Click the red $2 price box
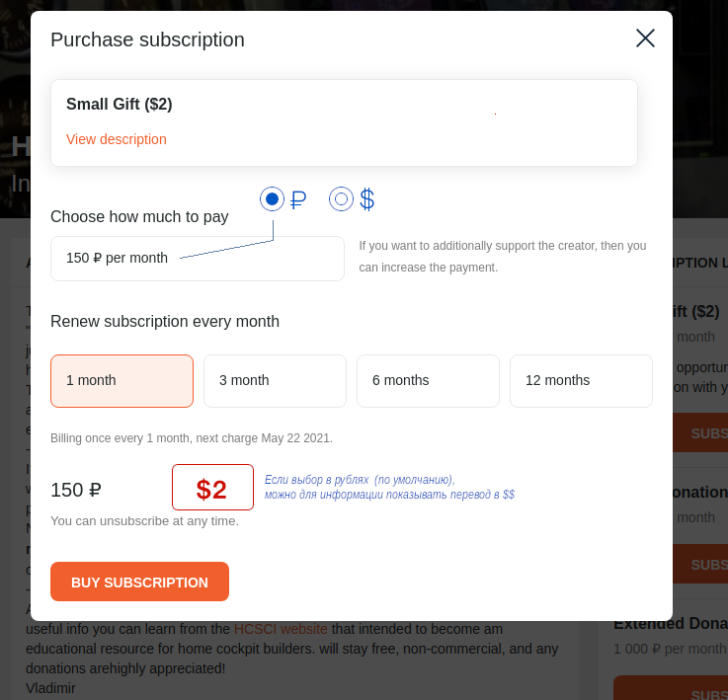Viewport: 728px width, 700px height. click(212, 488)
